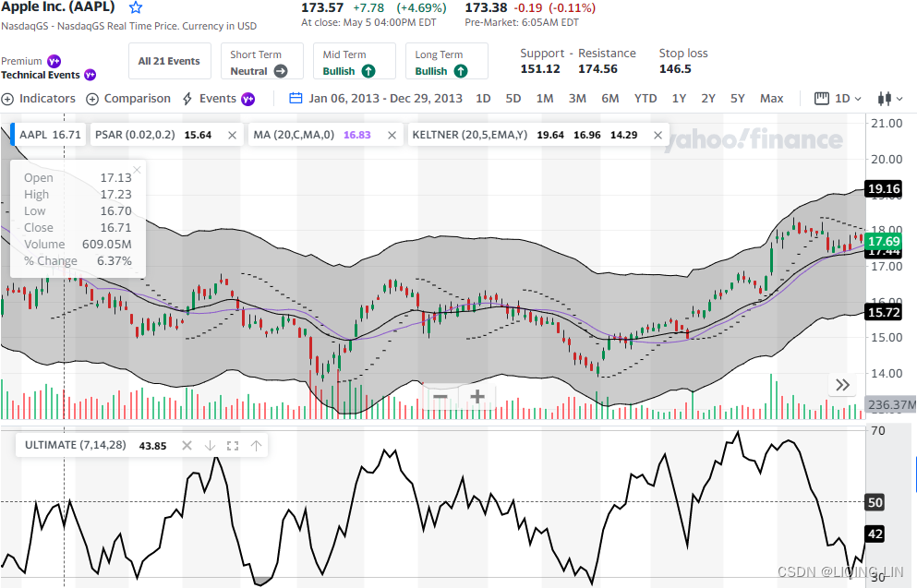Remove the PSAR indicator with its X
Viewport: 917px width, 588px height.
point(232,135)
